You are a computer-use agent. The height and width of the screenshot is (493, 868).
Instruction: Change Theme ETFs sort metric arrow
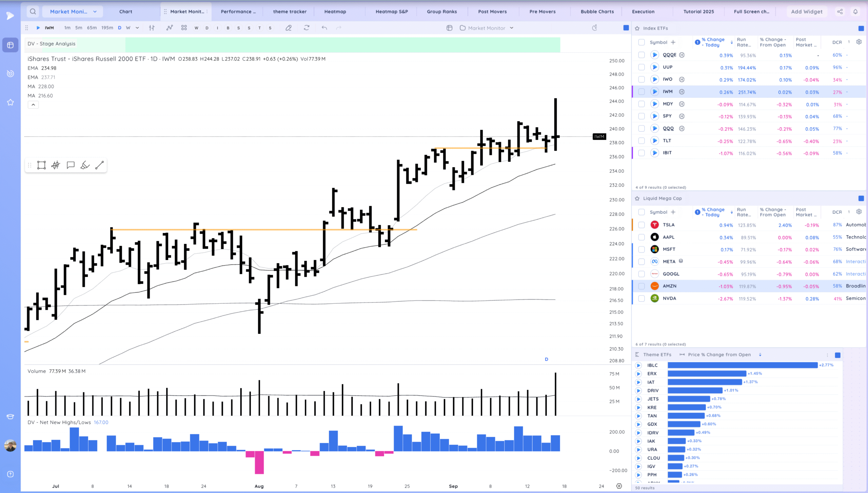760,355
